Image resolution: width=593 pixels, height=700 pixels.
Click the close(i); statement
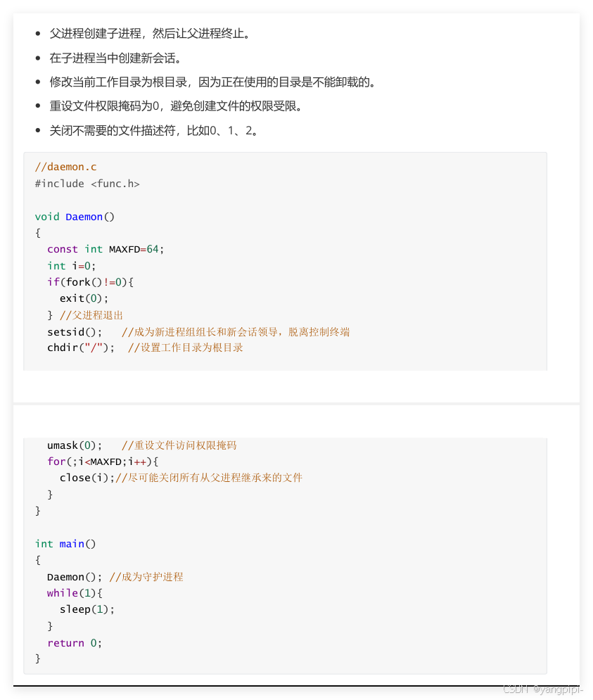[x=87, y=478]
